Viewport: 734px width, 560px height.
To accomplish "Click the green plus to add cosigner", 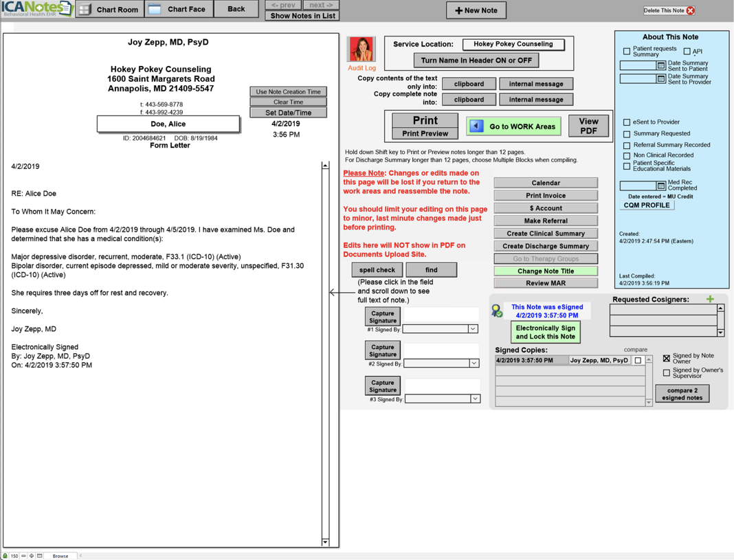I will tap(710, 299).
